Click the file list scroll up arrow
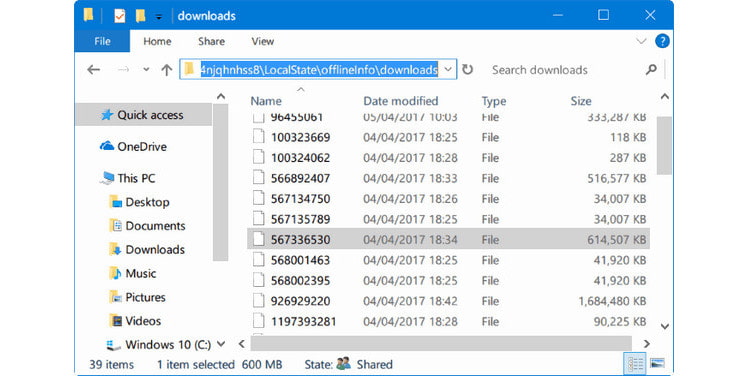Viewport: 750px width, 376px height. tap(664, 97)
